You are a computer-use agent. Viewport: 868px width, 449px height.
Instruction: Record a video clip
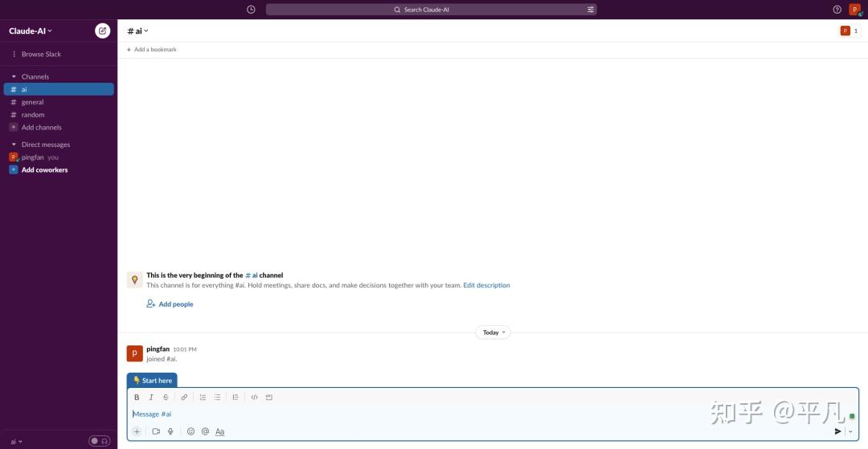point(156,431)
